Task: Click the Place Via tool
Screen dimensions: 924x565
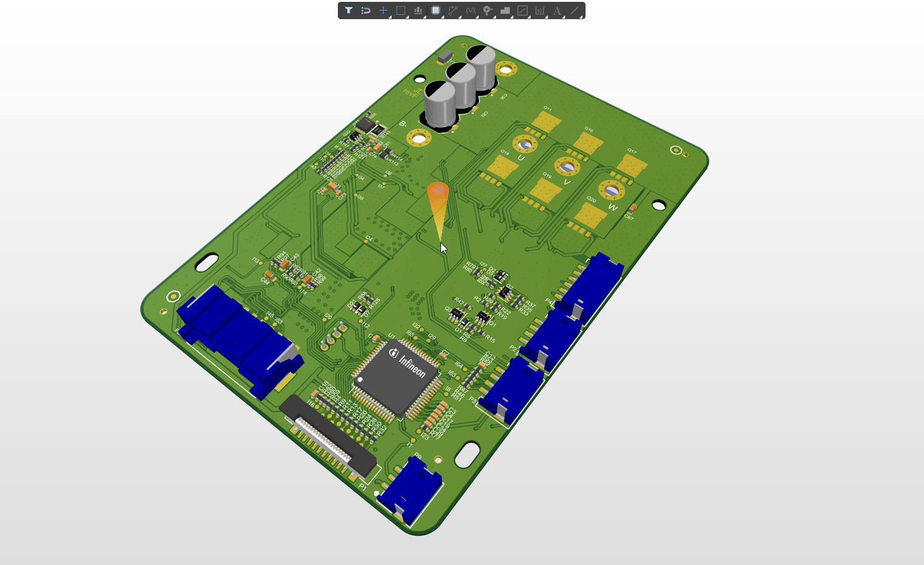Action: pos(487,11)
